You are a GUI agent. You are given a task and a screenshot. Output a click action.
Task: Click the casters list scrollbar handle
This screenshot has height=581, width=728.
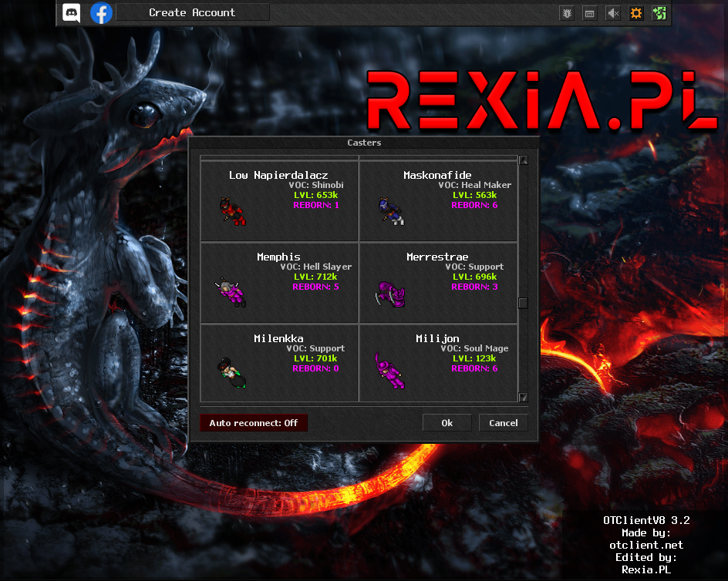click(523, 303)
